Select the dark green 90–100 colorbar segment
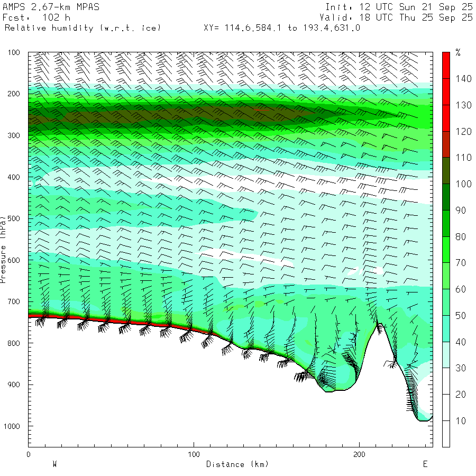476x476 pixels. [x=446, y=197]
